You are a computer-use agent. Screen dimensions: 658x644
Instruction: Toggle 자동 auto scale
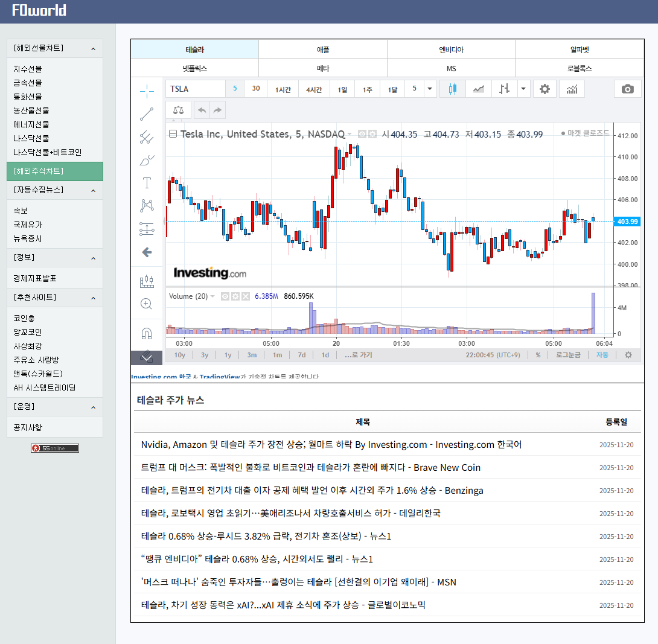[602, 355]
